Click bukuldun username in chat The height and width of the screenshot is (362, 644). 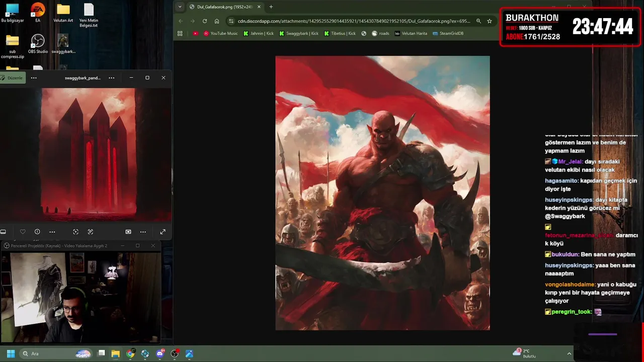[565, 254]
